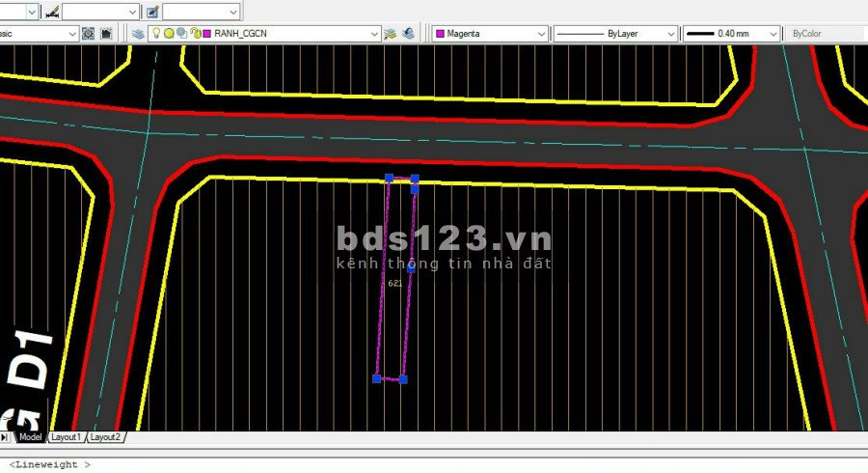
Task: Click RANH_CGCN layer magenta color swatch
Action: (x=207, y=34)
